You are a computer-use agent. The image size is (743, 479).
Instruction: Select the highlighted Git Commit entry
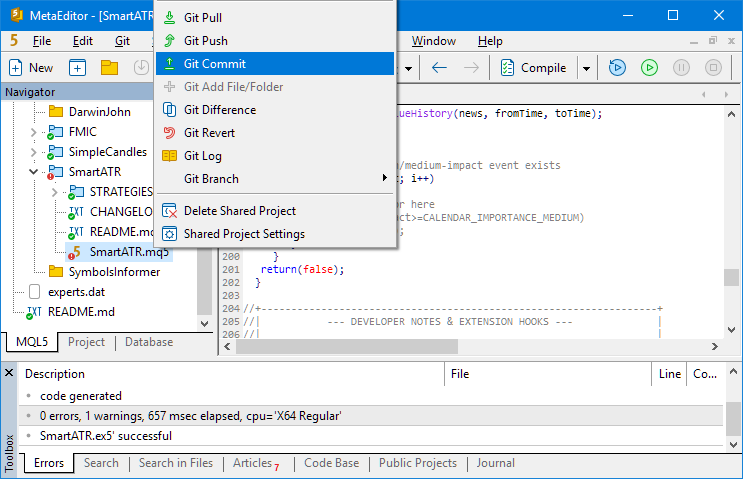coord(275,63)
